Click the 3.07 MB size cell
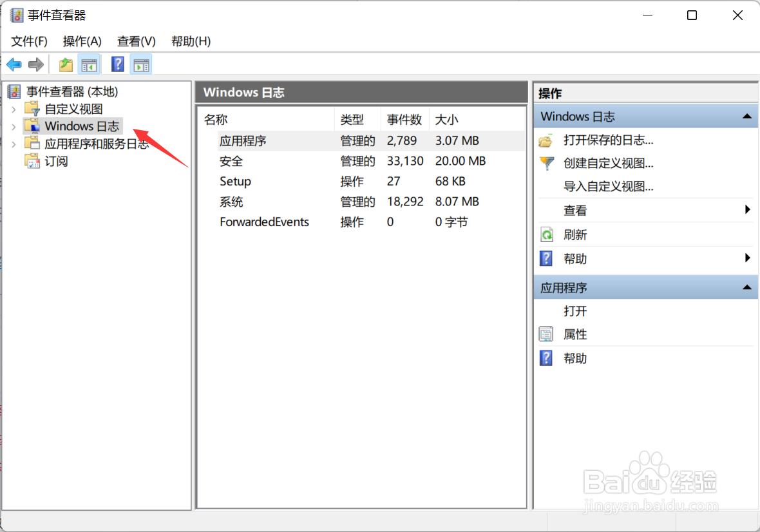Image resolution: width=760 pixels, height=532 pixels. point(457,141)
